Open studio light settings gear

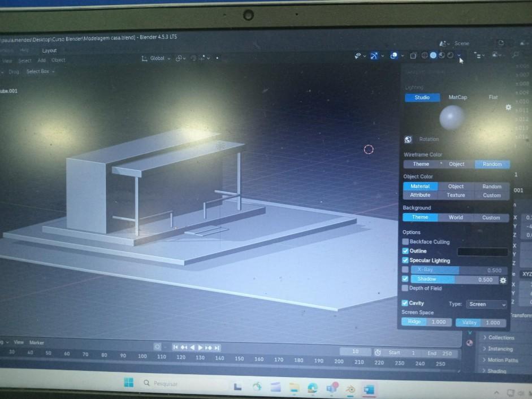coord(508,107)
